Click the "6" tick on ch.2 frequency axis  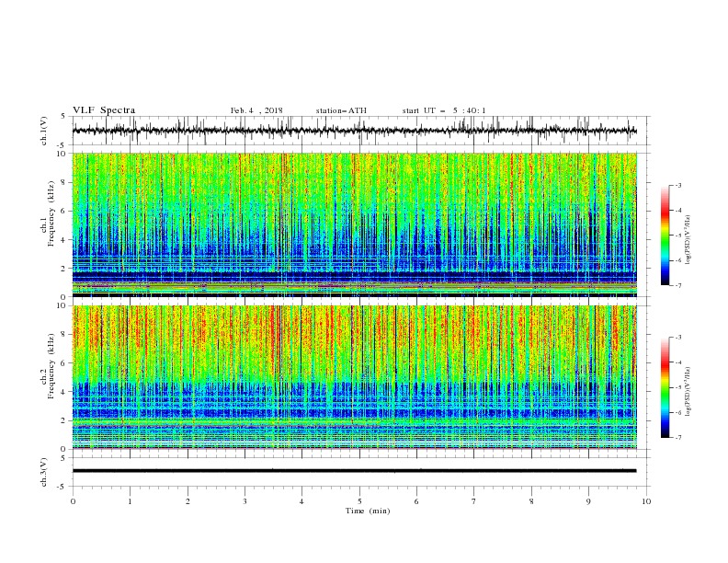pyautogui.click(x=65, y=363)
